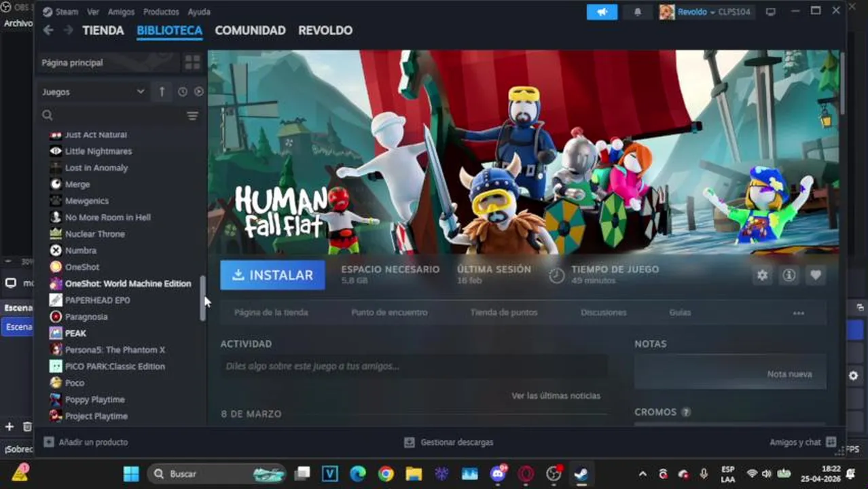Screen dimensions: 868x489
Task: Open the Amigos menu
Action: tap(121, 12)
